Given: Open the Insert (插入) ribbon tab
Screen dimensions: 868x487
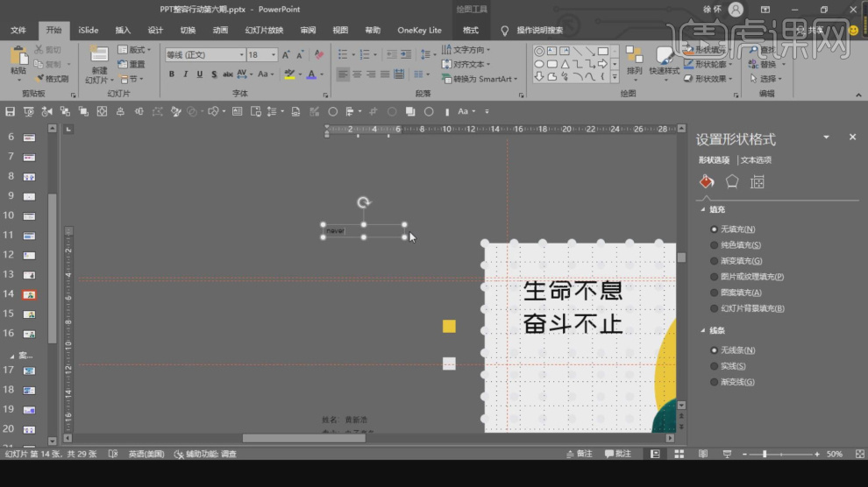Looking at the screenshot, I should tap(123, 30).
